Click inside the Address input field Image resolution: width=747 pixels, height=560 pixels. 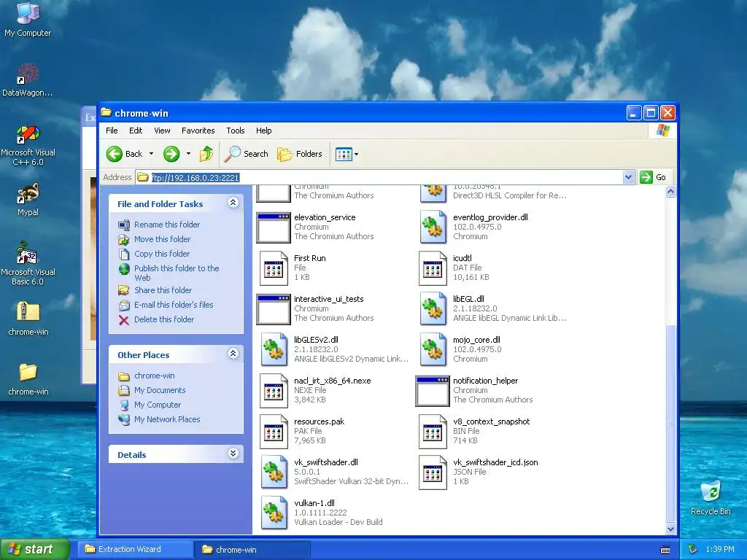point(379,177)
